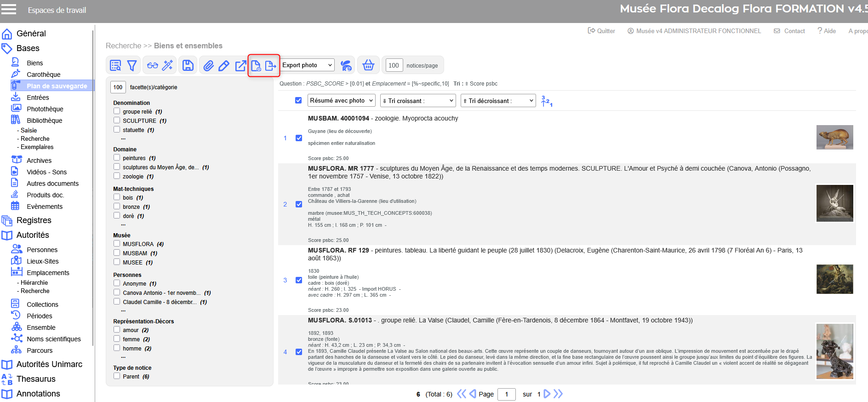Click the glasses view icon

pyautogui.click(x=153, y=66)
